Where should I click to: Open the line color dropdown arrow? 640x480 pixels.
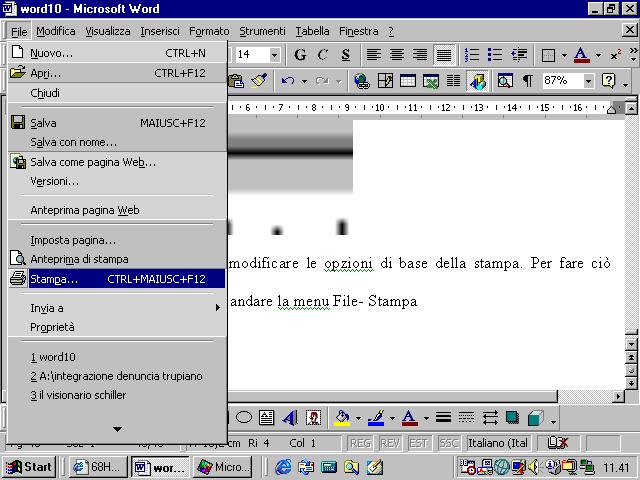pyautogui.click(x=392, y=418)
